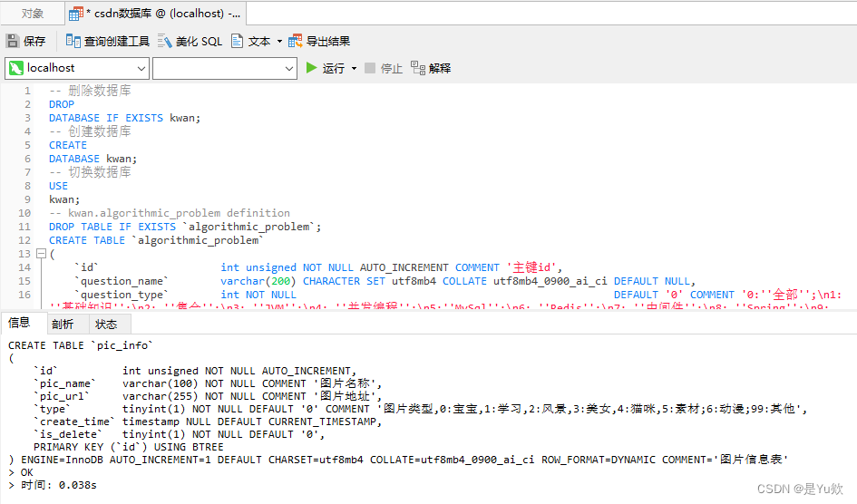Click 'DROP TABLE IF EXISTS' on line 11
Screen dimensions: 857x504
112,227
